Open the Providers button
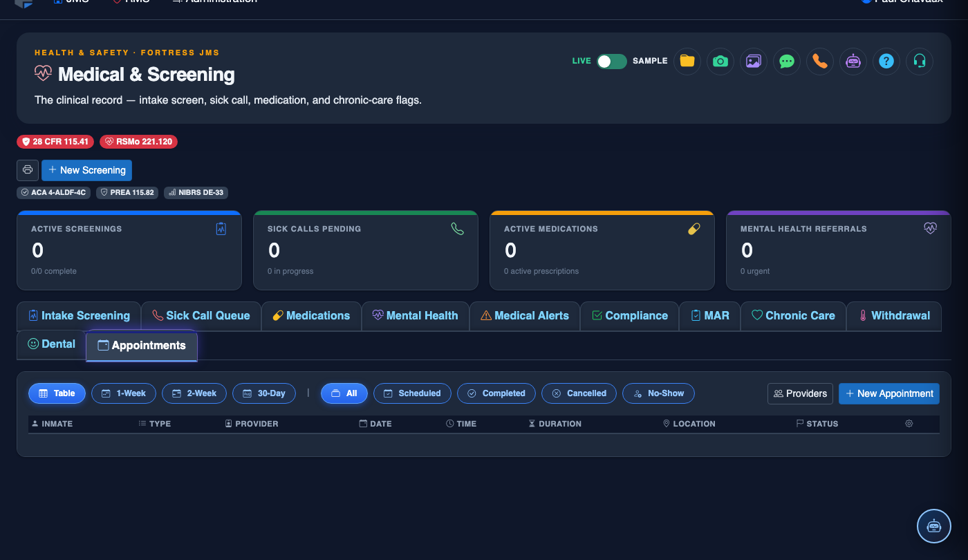The height and width of the screenshot is (560, 968). (x=800, y=393)
